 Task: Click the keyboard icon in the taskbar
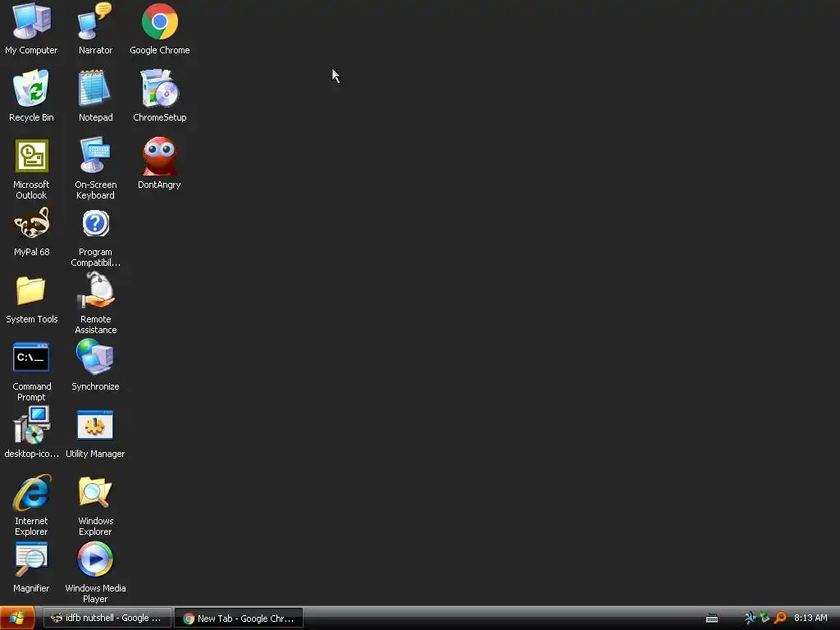(x=712, y=619)
